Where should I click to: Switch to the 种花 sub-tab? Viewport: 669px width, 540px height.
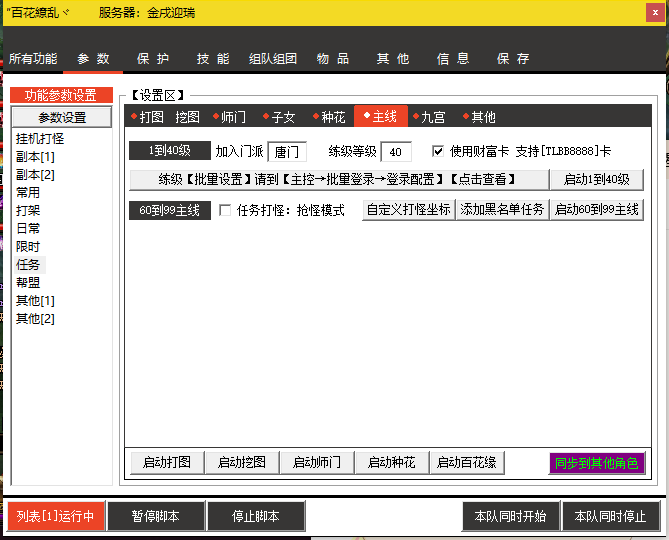tap(329, 116)
